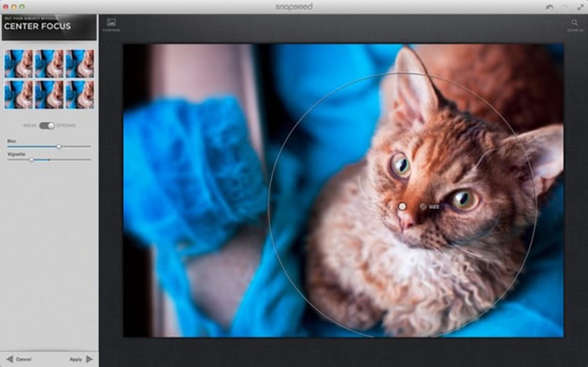Switch focus strength to Strong
This screenshot has height=367, width=588.
51,125
